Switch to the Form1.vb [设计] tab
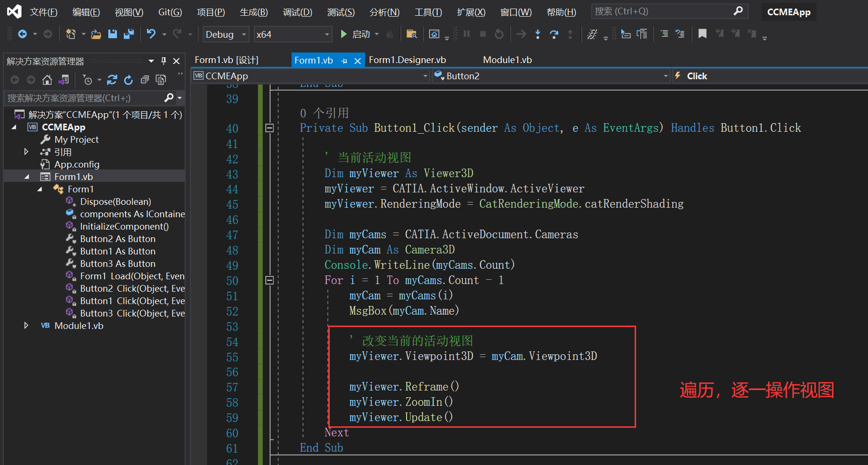 (227, 60)
